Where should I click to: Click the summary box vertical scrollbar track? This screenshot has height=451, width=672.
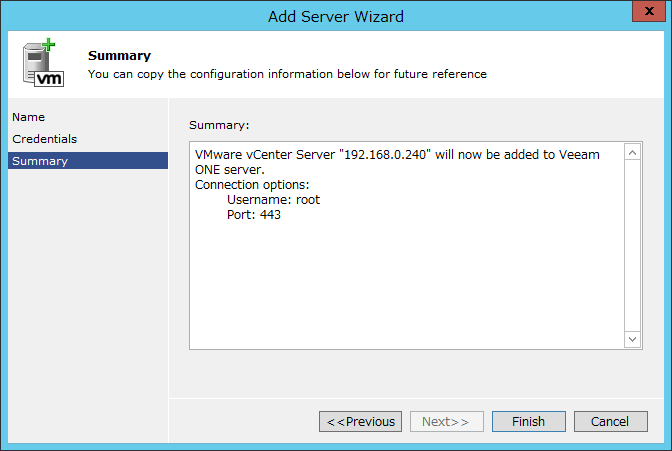(633, 246)
